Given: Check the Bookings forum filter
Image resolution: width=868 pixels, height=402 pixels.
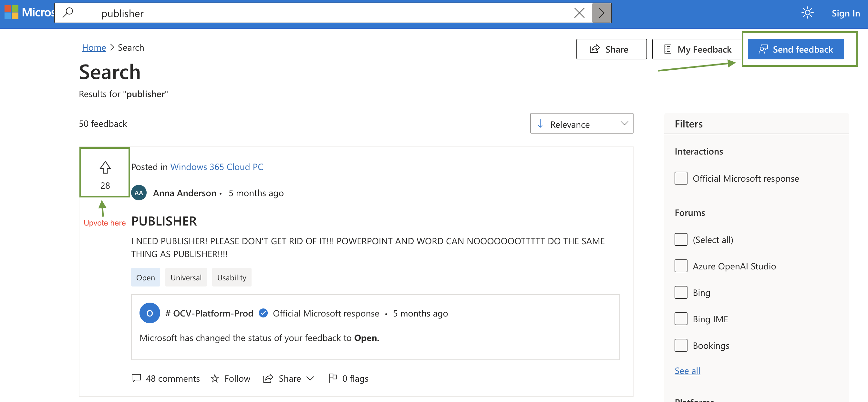Looking at the screenshot, I should [x=681, y=345].
